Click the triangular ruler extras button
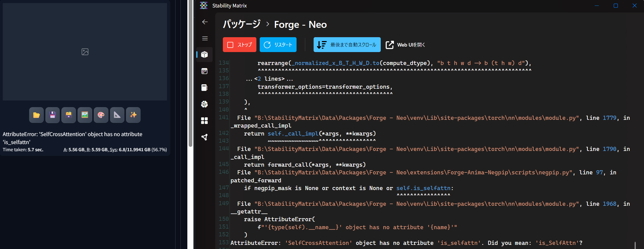The image size is (644, 249). tap(117, 115)
